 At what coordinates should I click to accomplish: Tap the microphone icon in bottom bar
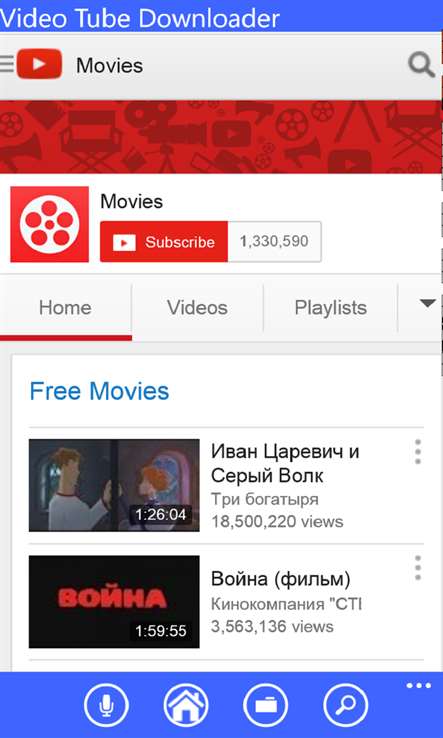106,705
